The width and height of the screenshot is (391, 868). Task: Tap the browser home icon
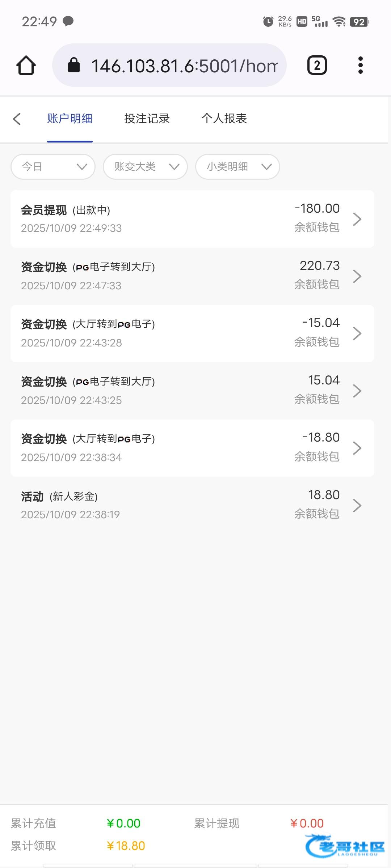[x=26, y=65]
